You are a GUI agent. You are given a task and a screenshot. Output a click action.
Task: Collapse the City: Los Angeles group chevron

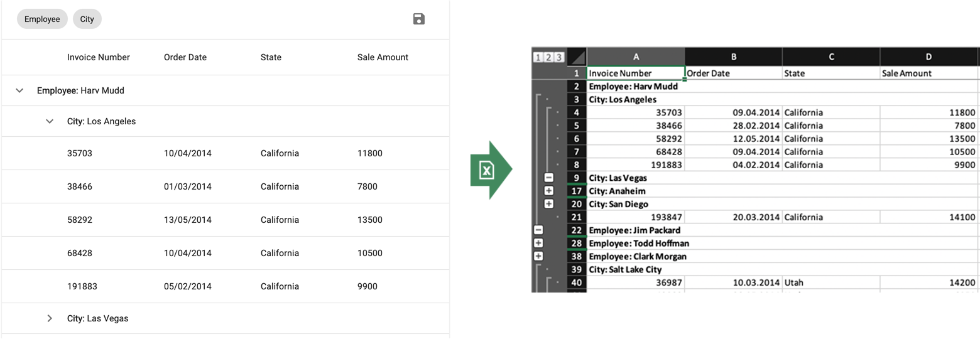(x=50, y=121)
